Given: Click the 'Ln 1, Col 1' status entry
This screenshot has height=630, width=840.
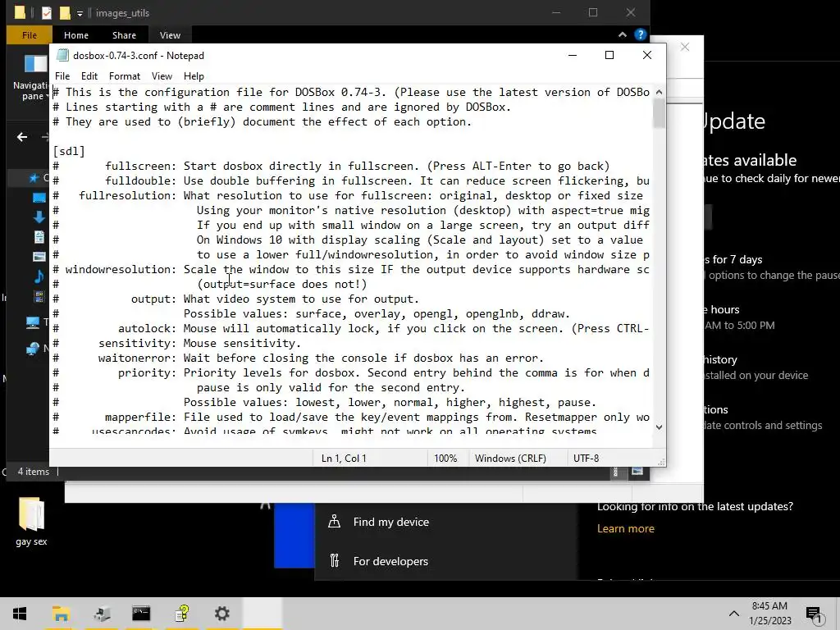Looking at the screenshot, I should pyautogui.click(x=344, y=458).
